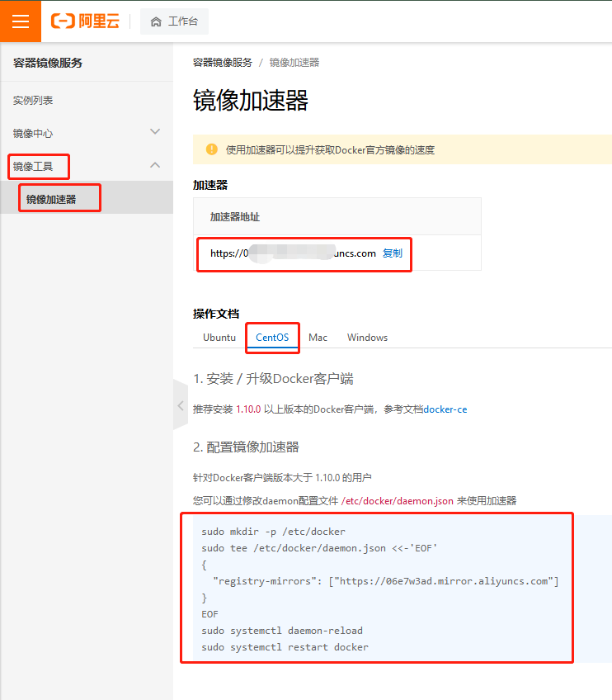Click the 'sudo mkdir -p /etc/docker' line

274,532
